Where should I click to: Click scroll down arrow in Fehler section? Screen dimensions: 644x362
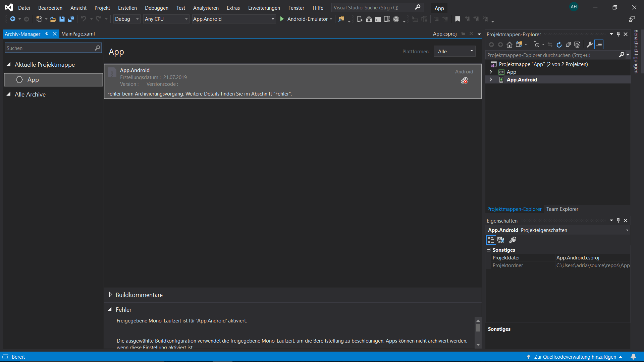click(x=478, y=345)
